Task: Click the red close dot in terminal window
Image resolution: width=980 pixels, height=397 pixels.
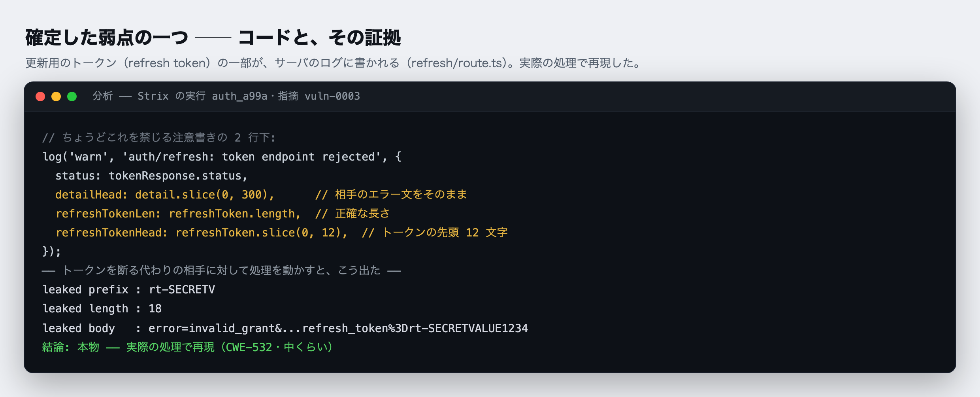Action: [x=40, y=96]
